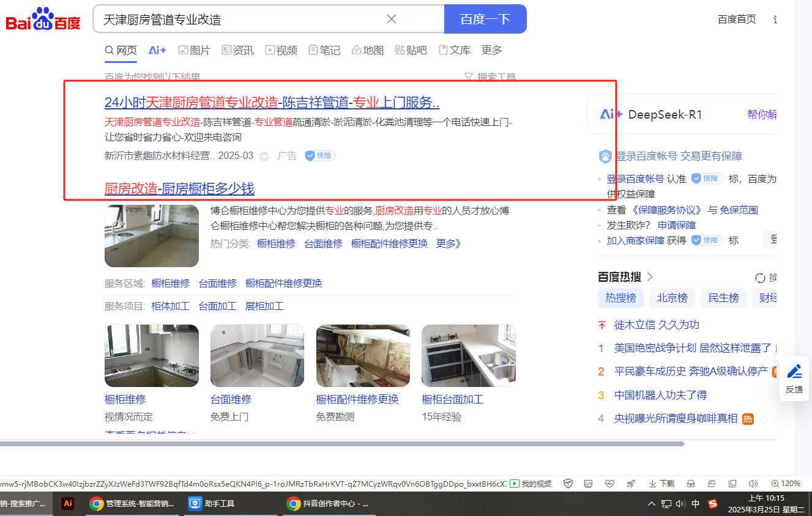Open the 笔记 tab

tap(324, 50)
